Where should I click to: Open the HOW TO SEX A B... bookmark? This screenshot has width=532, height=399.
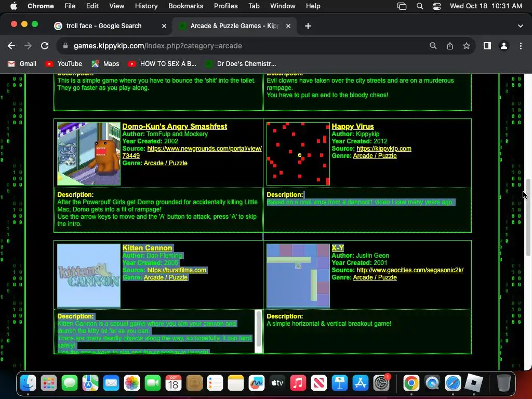point(162,64)
